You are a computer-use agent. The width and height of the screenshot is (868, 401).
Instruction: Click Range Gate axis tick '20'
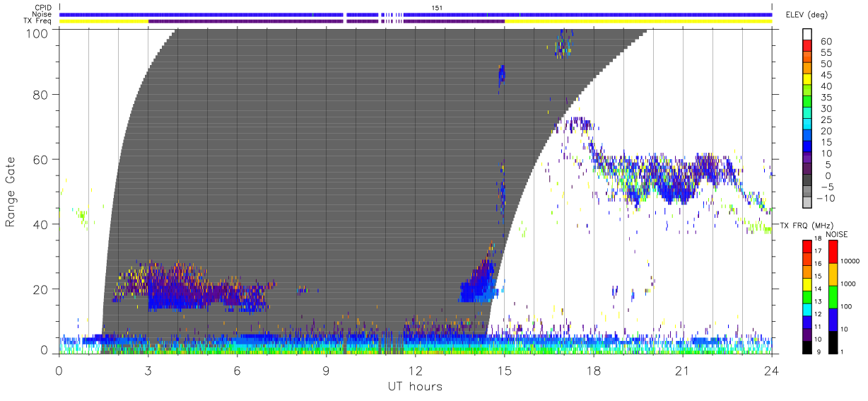click(40, 289)
